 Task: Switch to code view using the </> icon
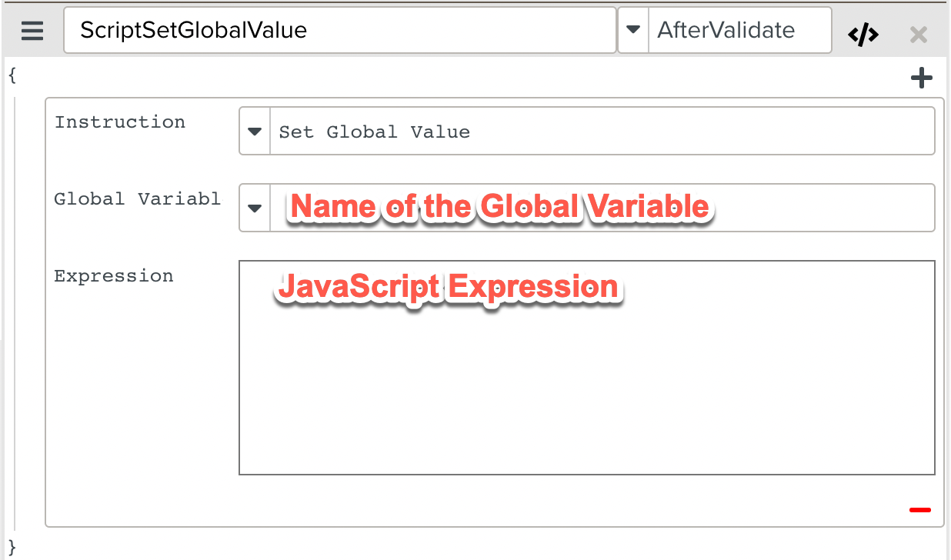point(863,32)
